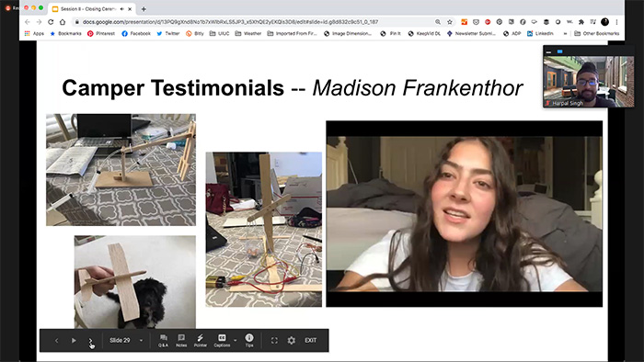644x362 pixels.
Task: Click the browser forward arrow
Action: pyautogui.click(x=39, y=22)
